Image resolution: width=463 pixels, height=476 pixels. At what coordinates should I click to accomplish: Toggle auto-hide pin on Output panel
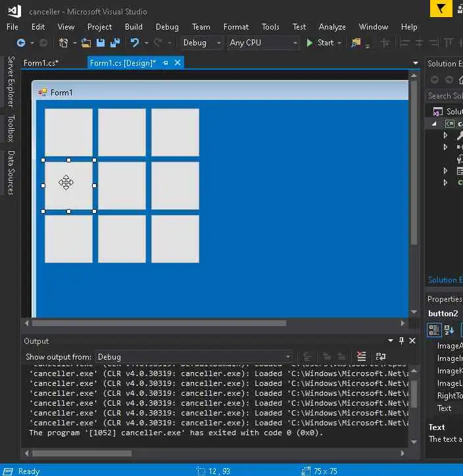point(401,341)
